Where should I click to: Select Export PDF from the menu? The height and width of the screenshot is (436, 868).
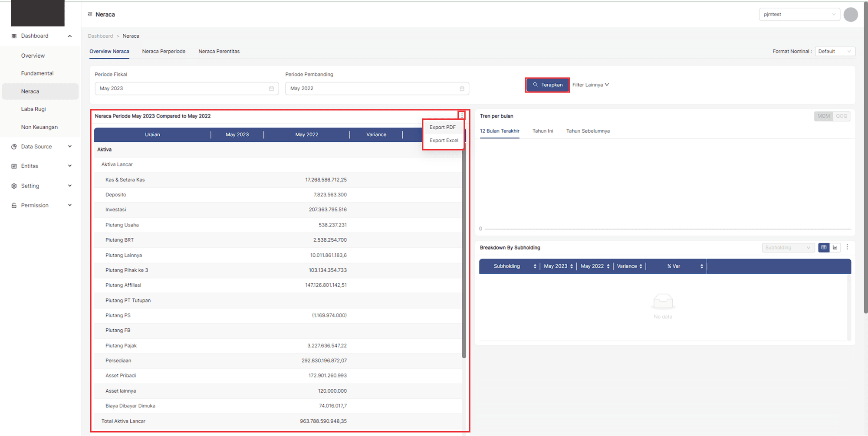(x=442, y=128)
